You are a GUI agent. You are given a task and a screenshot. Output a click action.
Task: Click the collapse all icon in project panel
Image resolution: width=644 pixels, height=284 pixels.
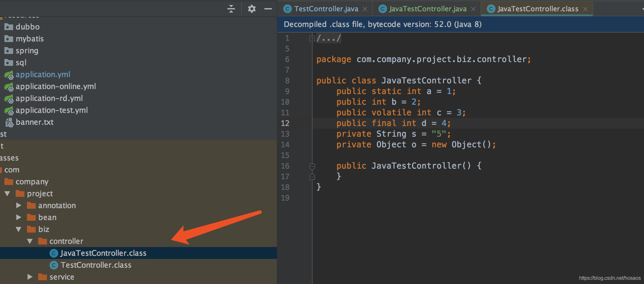(x=231, y=9)
